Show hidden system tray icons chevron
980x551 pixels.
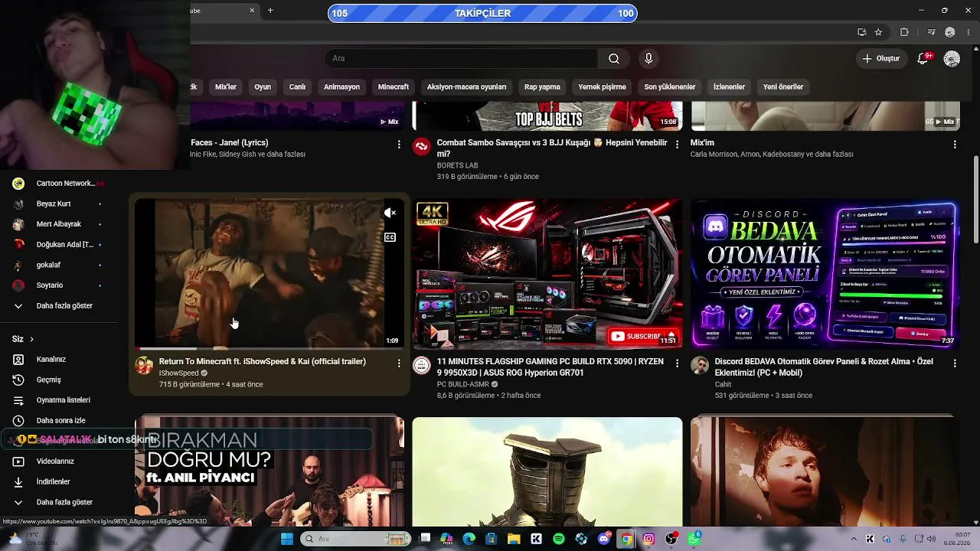click(x=854, y=539)
